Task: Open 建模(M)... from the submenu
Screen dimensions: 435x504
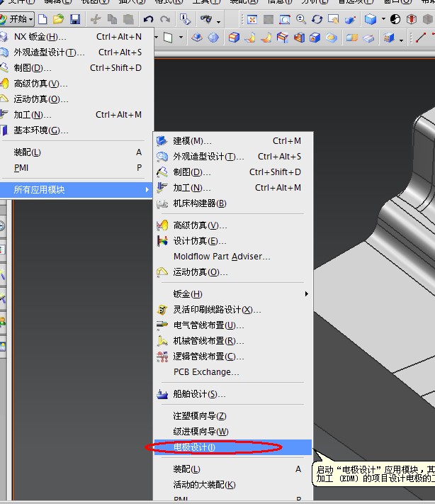Action: pyautogui.click(x=233, y=141)
